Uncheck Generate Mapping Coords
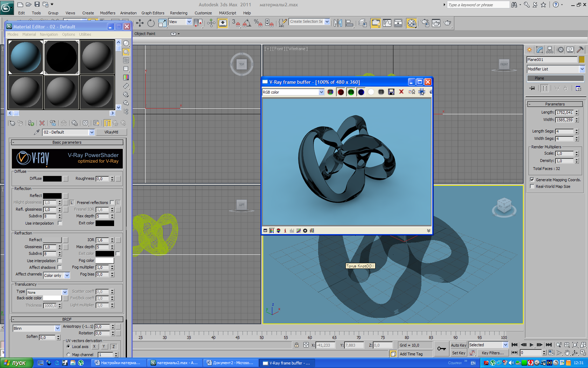Image resolution: width=588 pixels, height=368 pixels. 532,179
